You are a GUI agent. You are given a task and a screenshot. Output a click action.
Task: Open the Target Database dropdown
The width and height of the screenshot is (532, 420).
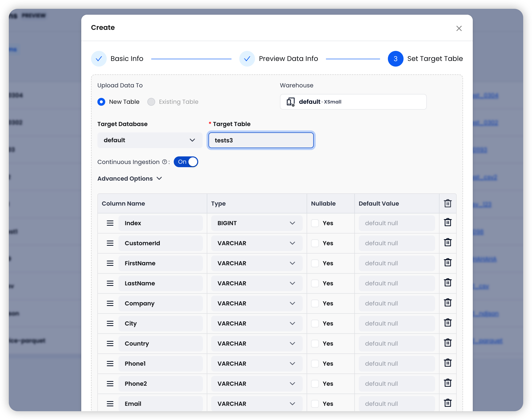pos(150,140)
